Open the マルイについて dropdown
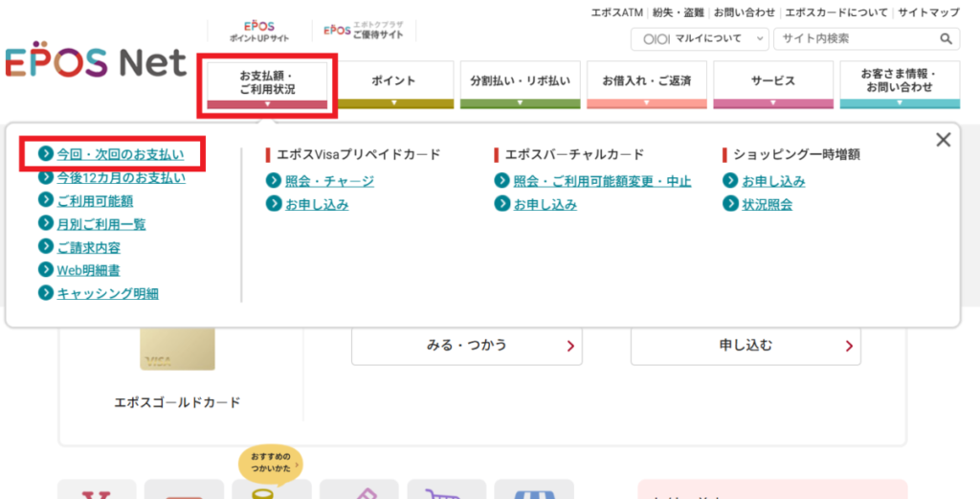The height and width of the screenshot is (499, 980). [700, 38]
